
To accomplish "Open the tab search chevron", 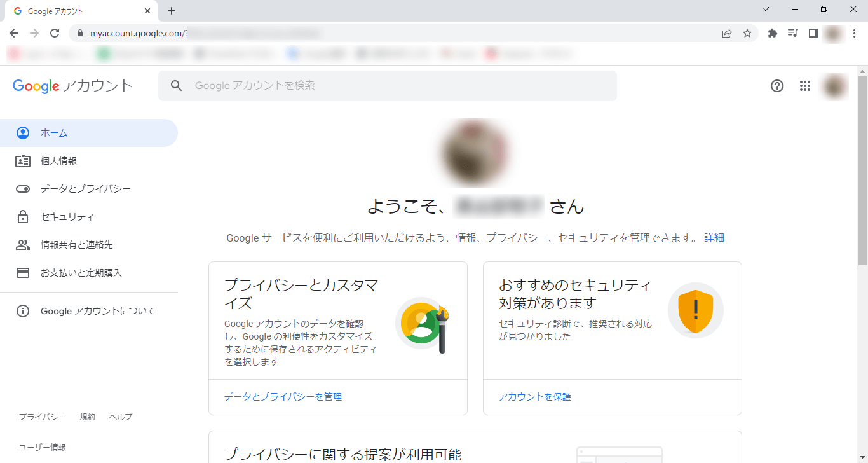I will (x=766, y=9).
